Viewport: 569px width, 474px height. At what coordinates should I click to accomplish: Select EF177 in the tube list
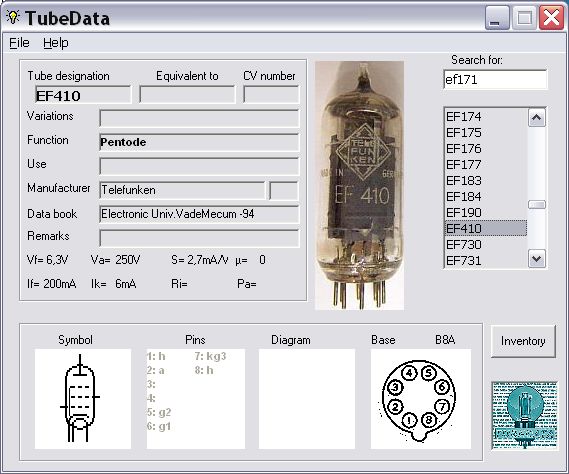tap(486, 164)
